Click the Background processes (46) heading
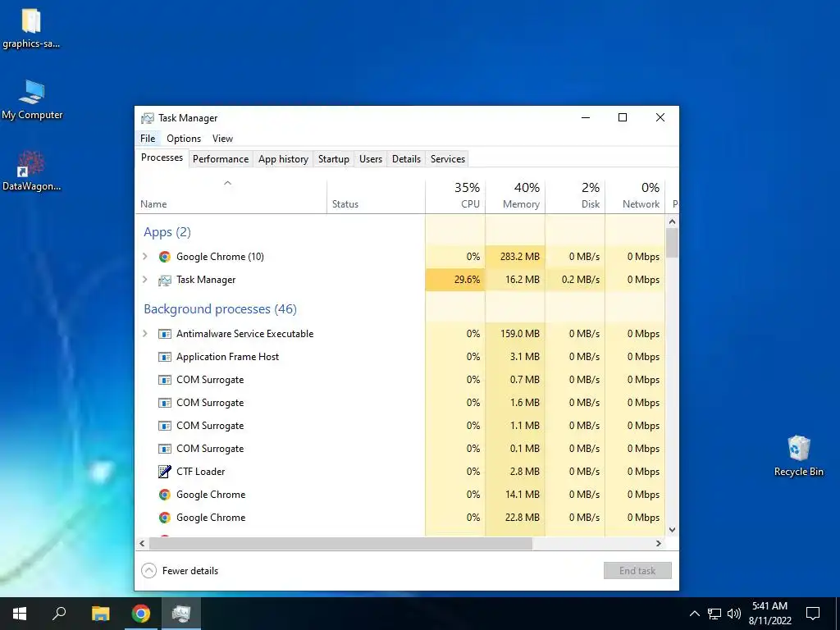This screenshot has width=840, height=630. click(x=220, y=309)
